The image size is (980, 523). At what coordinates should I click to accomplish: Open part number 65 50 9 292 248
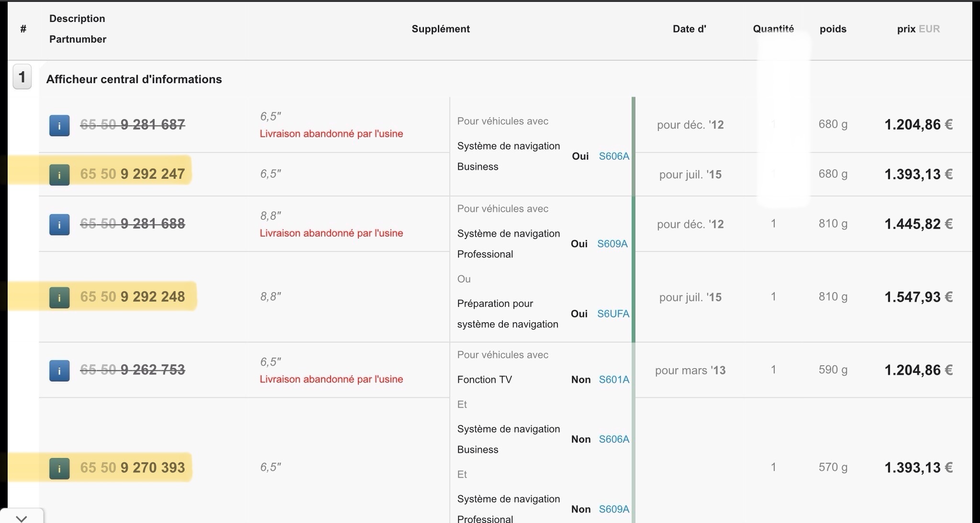click(132, 297)
